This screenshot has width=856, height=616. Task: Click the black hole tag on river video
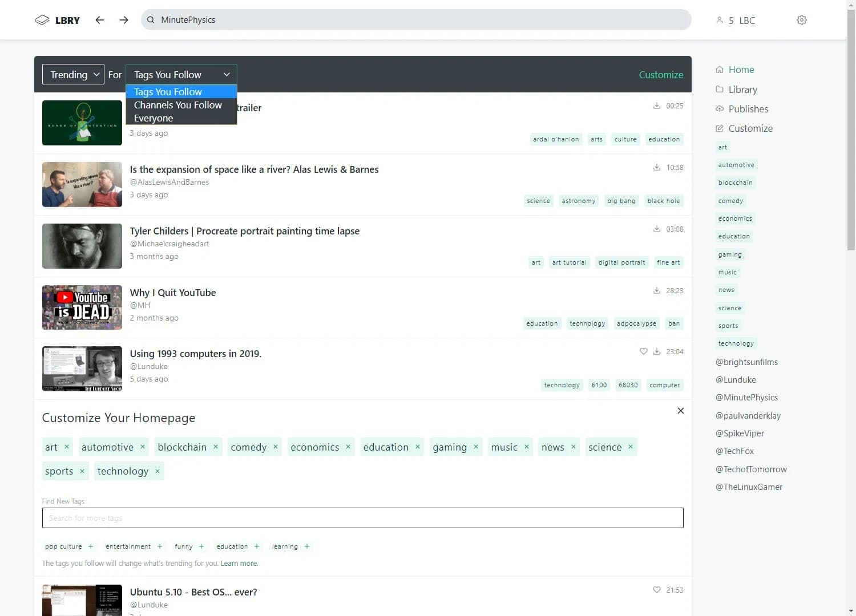[x=664, y=201]
